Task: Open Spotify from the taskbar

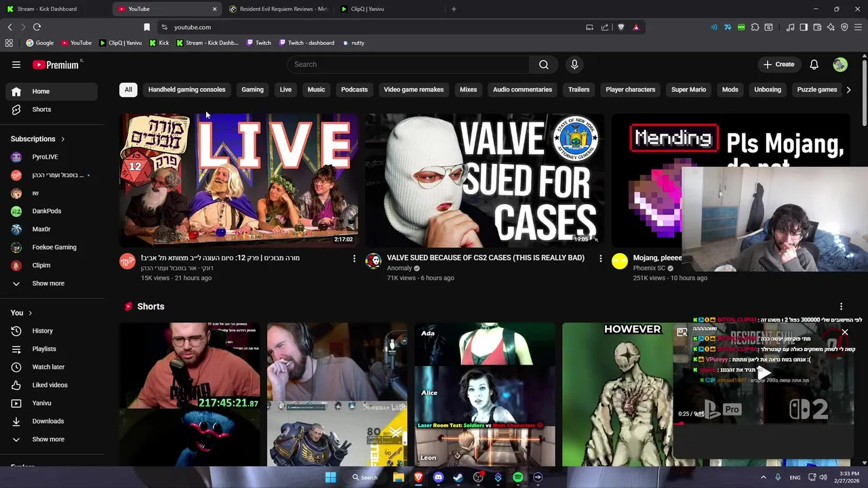Action: (x=518, y=477)
